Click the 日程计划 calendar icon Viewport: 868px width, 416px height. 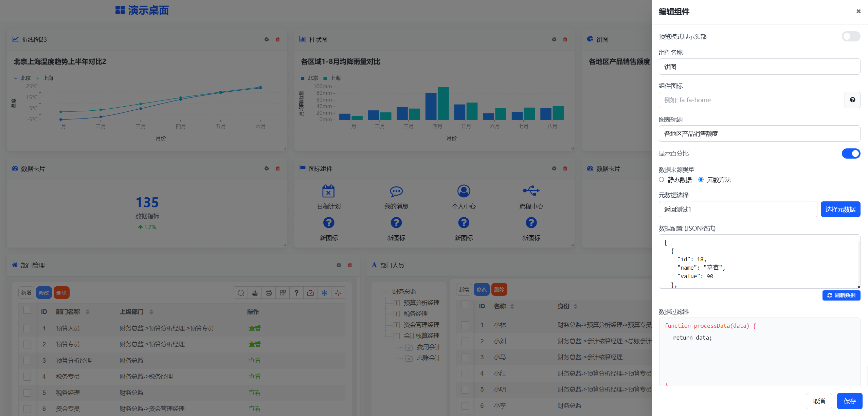[x=328, y=191]
